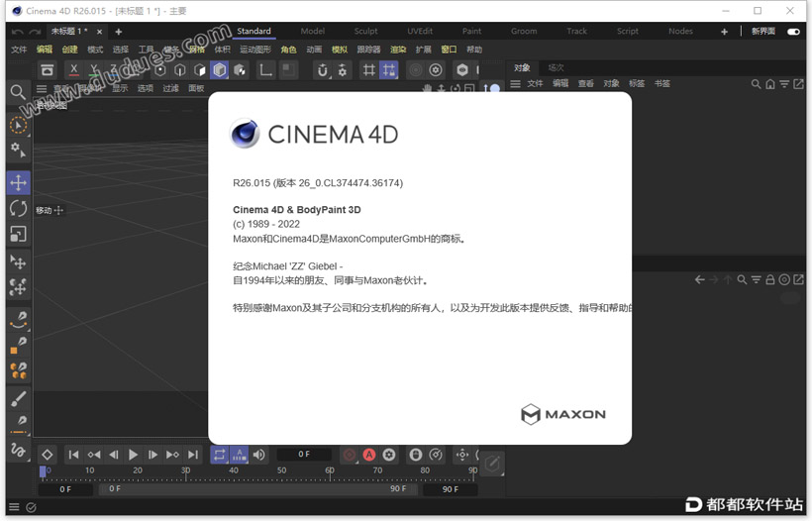
Task: Jump to next keyframe
Action: [172, 455]
